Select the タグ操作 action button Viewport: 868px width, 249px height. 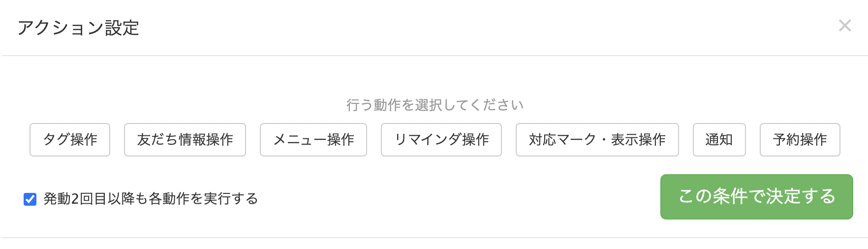(70, 140)
